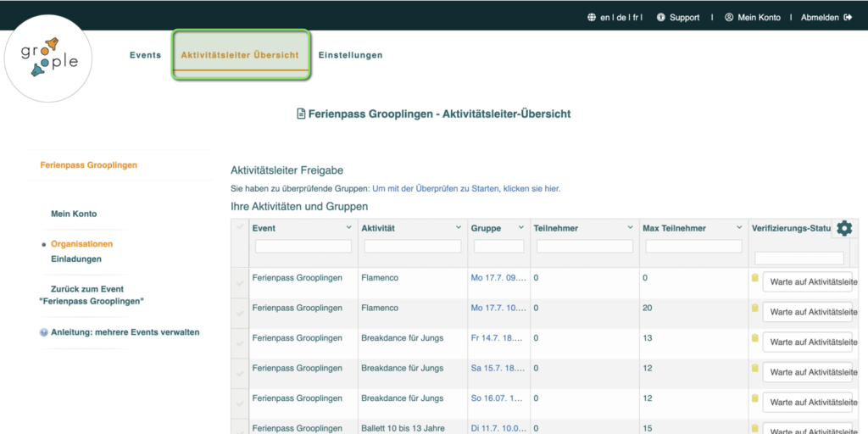Click the help icon beside Anleitung
Image resolution: width=868 pixels, height=434 pixels.
coord(44,332)
